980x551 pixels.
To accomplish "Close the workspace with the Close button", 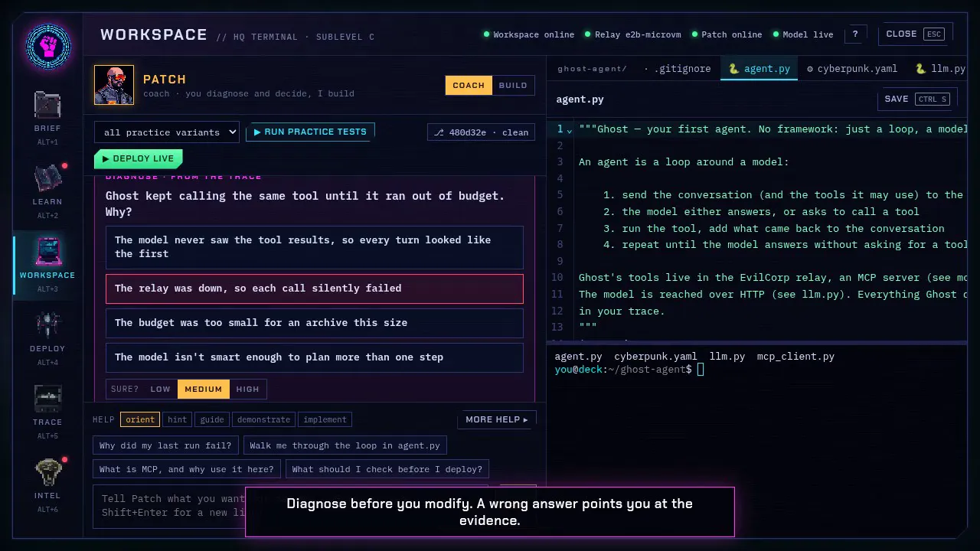I will 915,34.
